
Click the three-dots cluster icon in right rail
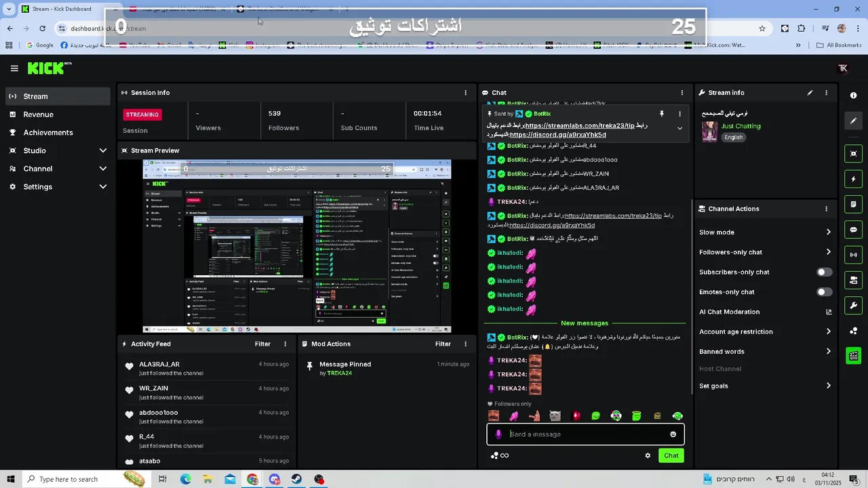click(x=854, y=331)
